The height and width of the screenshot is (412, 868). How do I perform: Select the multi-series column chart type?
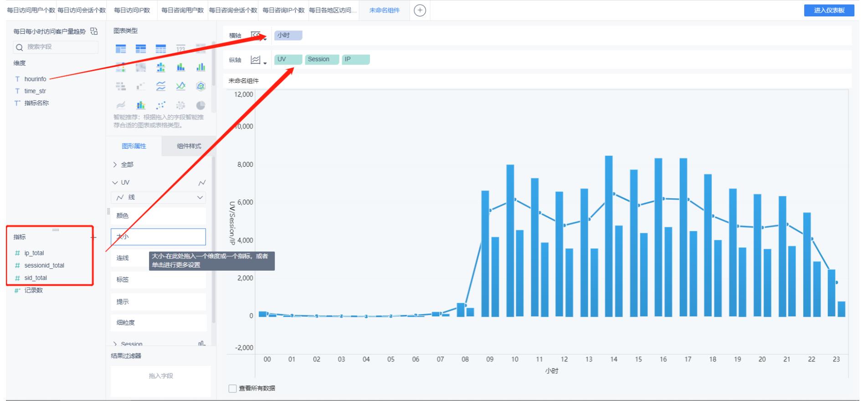pyautogui.click(x=200, y=67)
